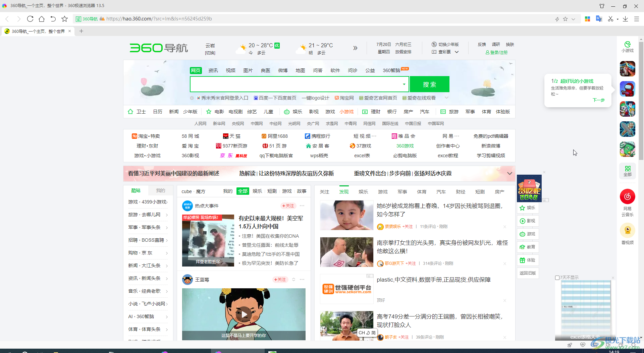Screen dimensions: 644x353
Task: Open the green dragon game icon
Action: click(x=628, y=149)
